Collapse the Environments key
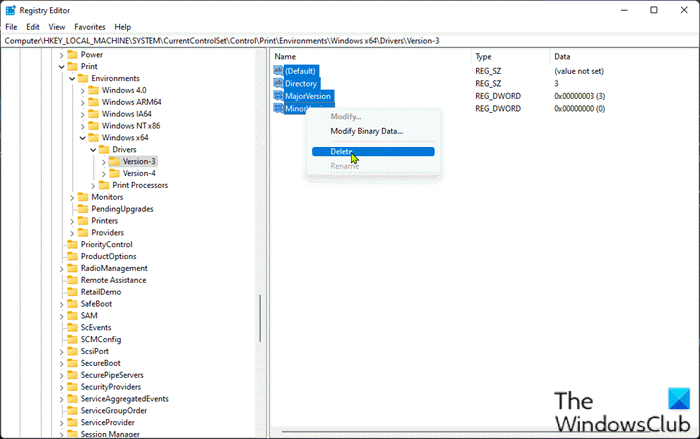 [72, 79]
